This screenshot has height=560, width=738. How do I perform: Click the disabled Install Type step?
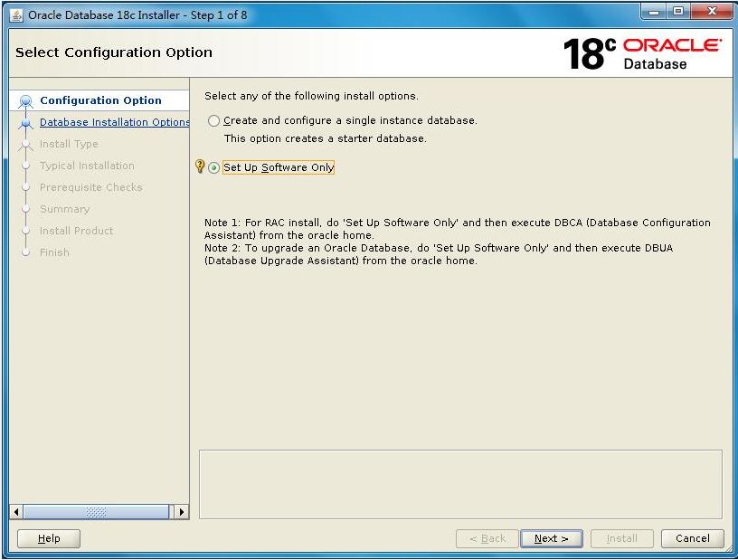click(x=69, y=144)
